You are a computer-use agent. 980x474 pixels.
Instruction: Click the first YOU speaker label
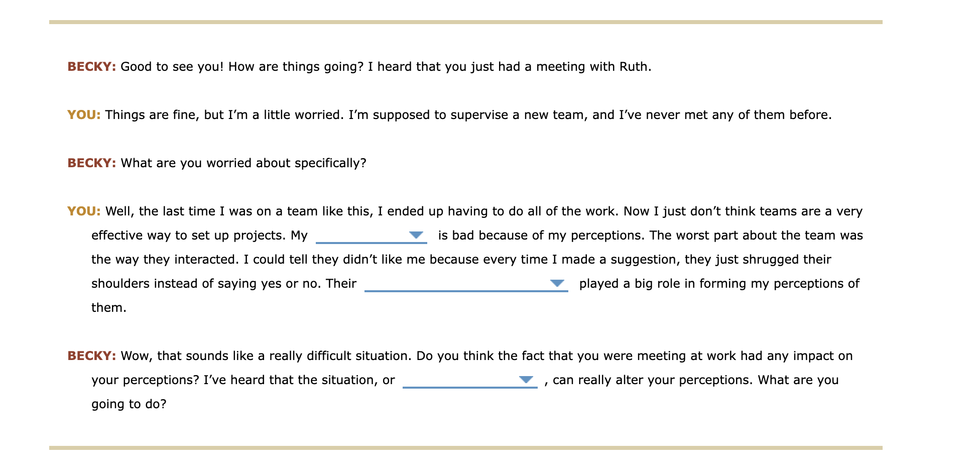click(x=83, y=114)
